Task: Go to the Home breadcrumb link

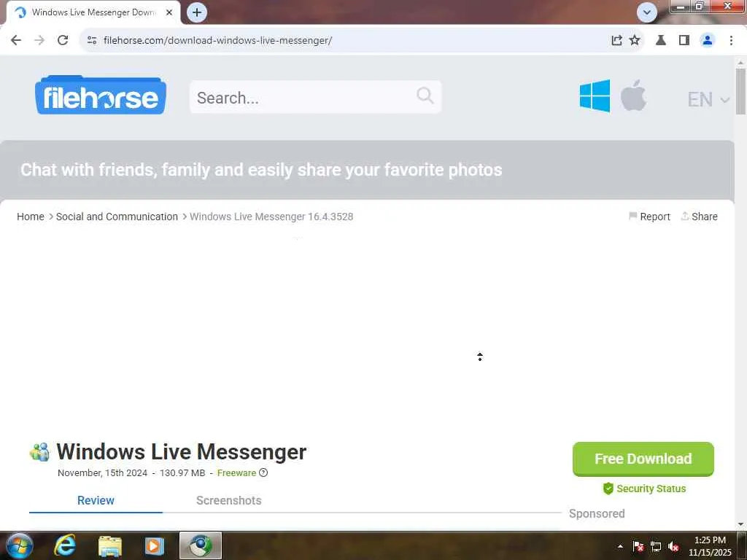Action: pyautogui.click(x=31, y=217)
